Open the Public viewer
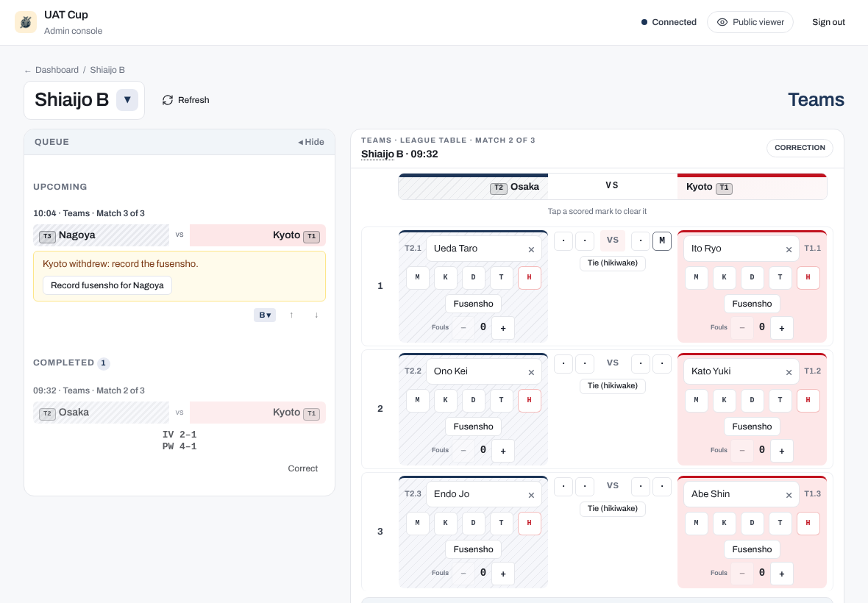Image resolution: width=868 pixels, height=603 pixels. click(x=750, y=22)
